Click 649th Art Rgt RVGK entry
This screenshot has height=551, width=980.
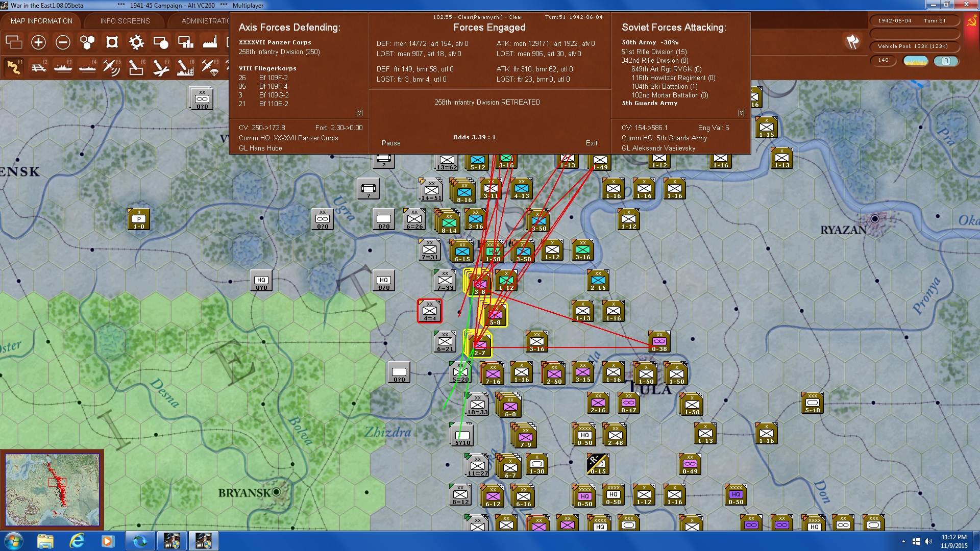666,69
